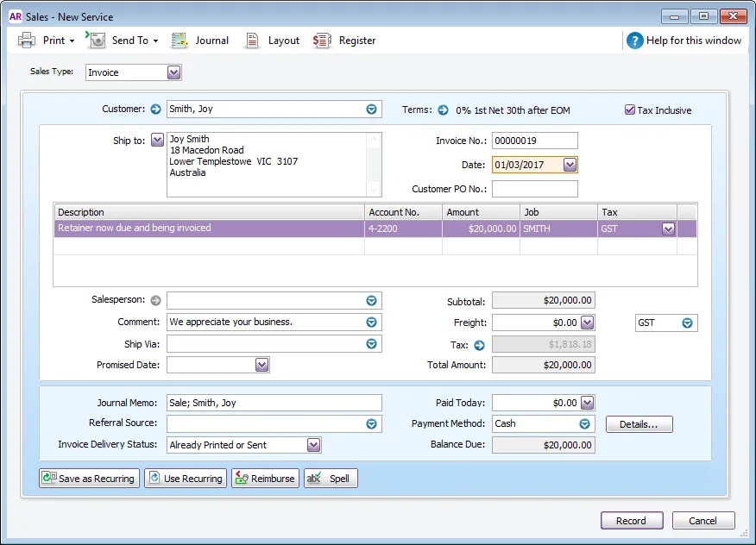
Task: Open the Tax code dropdown in GST row
Action: point(668,229)
